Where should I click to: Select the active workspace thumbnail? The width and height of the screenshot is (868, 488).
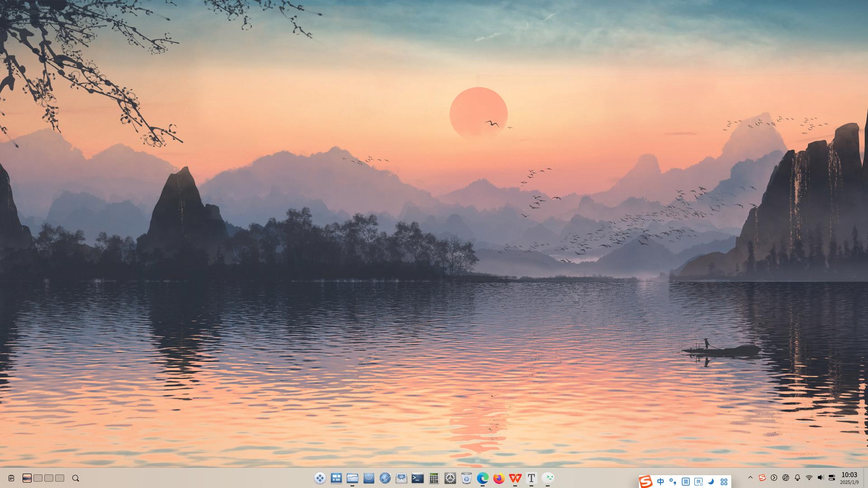coord(27,478)
